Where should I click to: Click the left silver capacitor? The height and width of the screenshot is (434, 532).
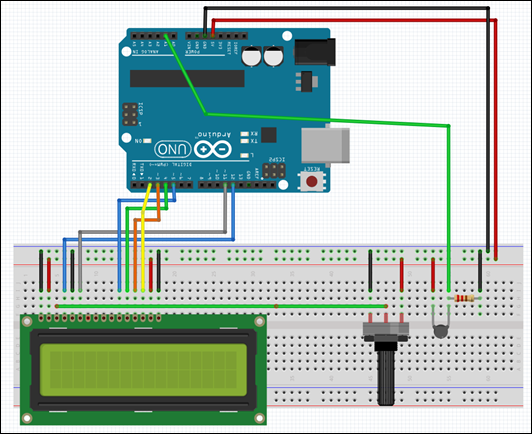251,56
